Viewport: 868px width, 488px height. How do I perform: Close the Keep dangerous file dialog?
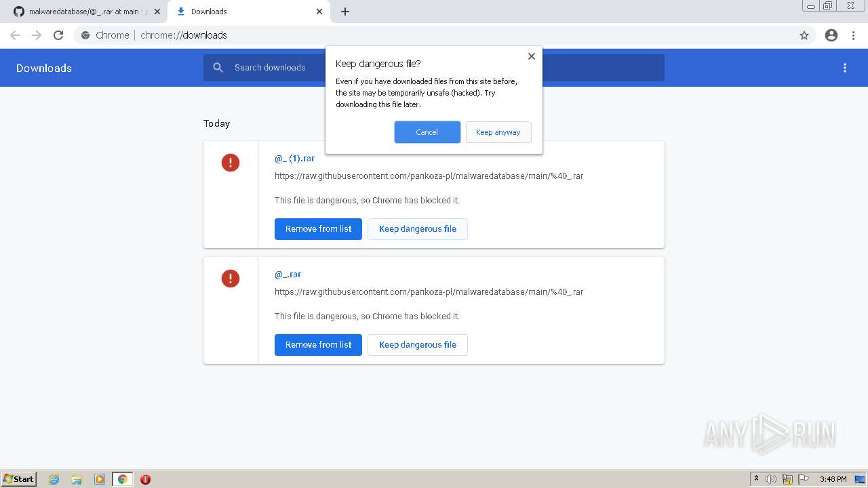532,56
